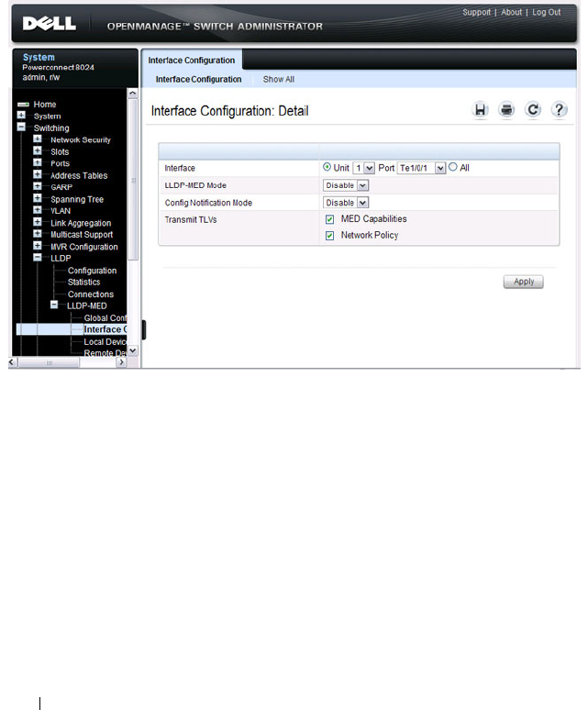Switch to the Show All sub-tab

(x=278, y=79)
